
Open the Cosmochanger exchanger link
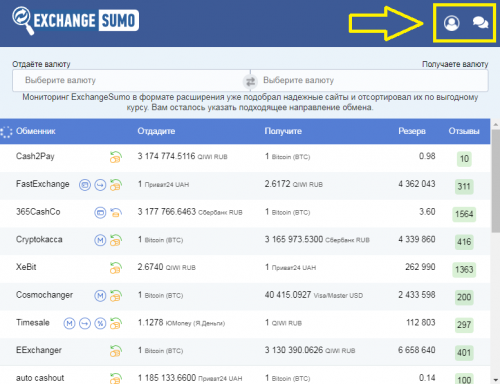[x=44, y=295]
